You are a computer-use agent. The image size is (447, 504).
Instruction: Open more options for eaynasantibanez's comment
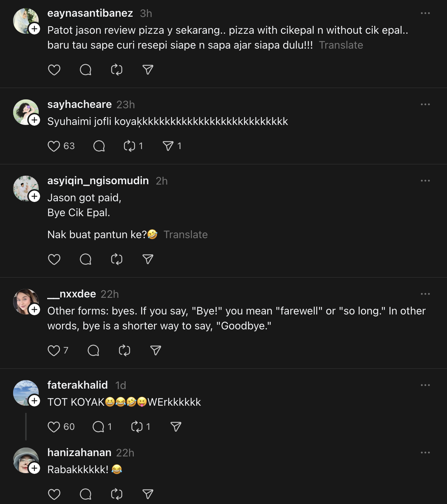pos(425,13)
